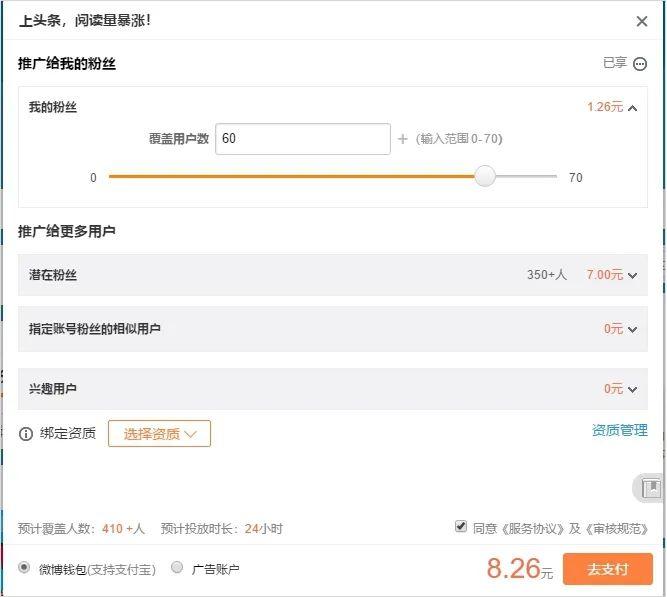Expand 指定账号粉丝的相似用户 section
Viewport: 667px width, 597px height.
point(632,329)
